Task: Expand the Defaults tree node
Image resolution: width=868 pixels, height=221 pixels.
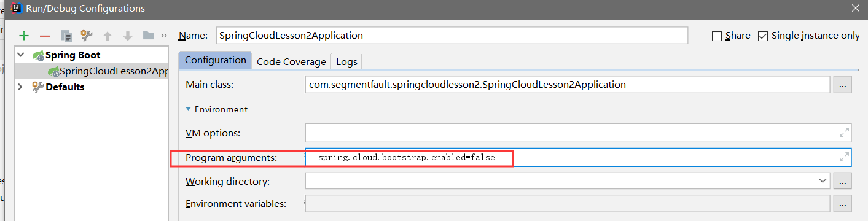Action: [20, 87]
